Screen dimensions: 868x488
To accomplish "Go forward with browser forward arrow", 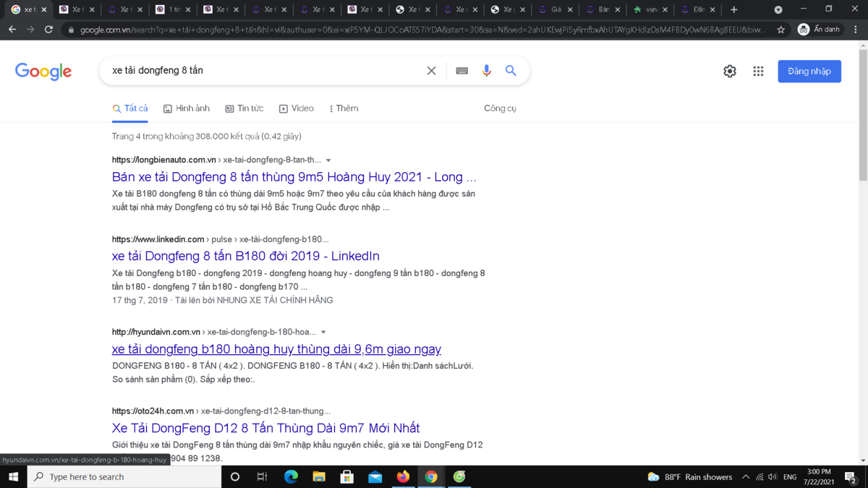I will pyautogui.click(x=30, y=30).
